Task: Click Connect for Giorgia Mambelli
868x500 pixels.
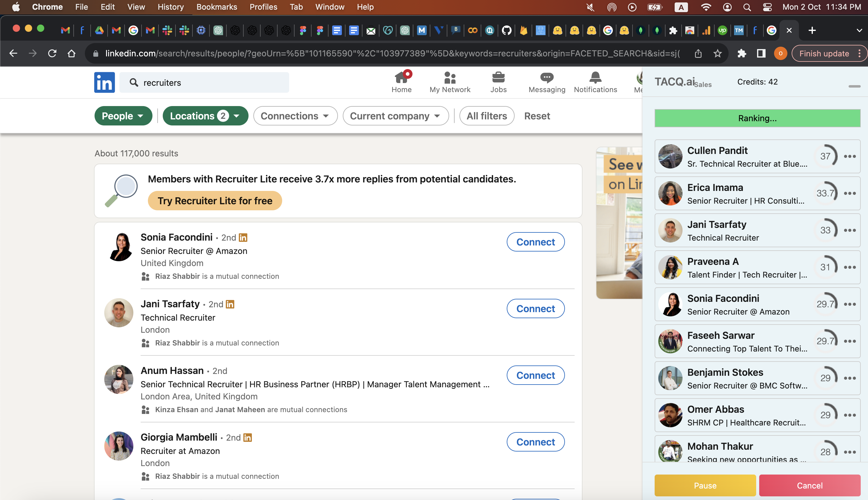Action: point(535,442)
